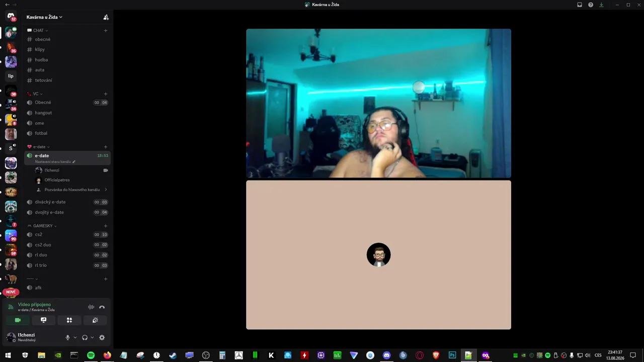Select user l1chenzi in voice list

[x=71, y=170]
